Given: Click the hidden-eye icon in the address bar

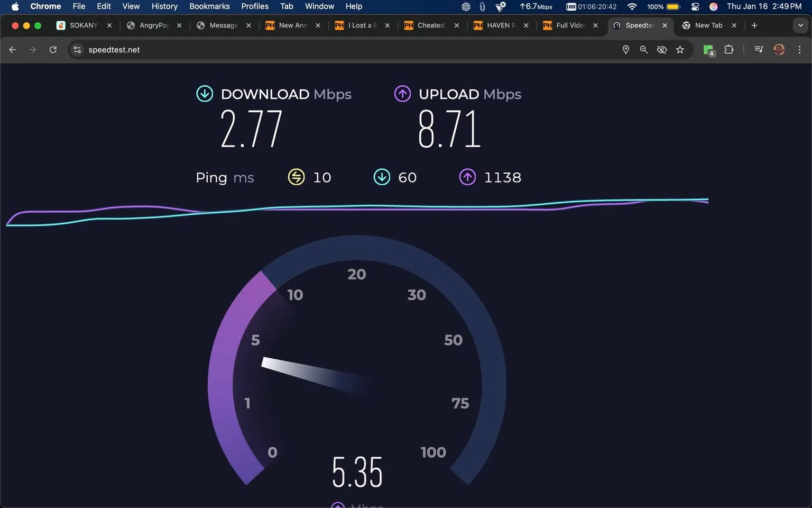Looking at the screenshot, I should point(661,49).
